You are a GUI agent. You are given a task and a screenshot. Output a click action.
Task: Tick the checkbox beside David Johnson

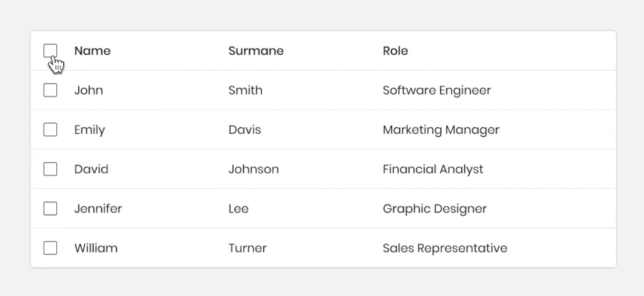(50, 169)
